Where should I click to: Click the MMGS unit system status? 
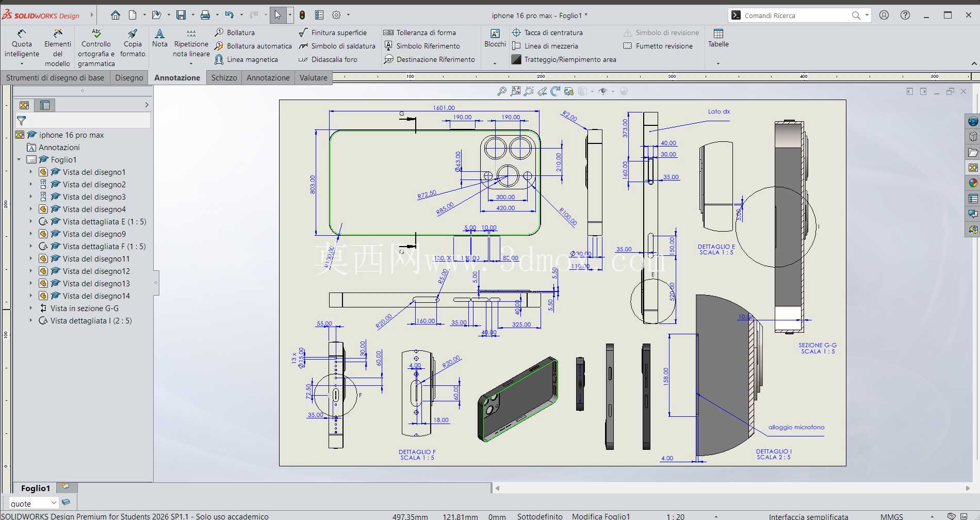click(x=892, y=516)
